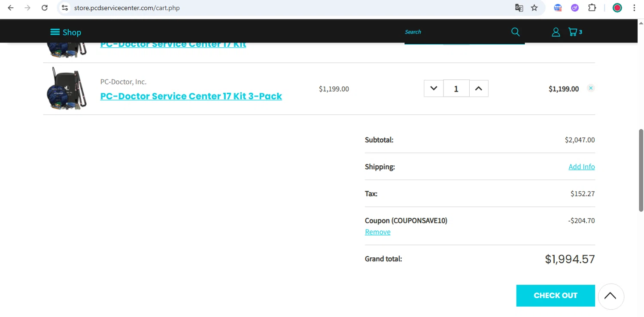
Task: Focus the store Search field
Action: [455, 32]
